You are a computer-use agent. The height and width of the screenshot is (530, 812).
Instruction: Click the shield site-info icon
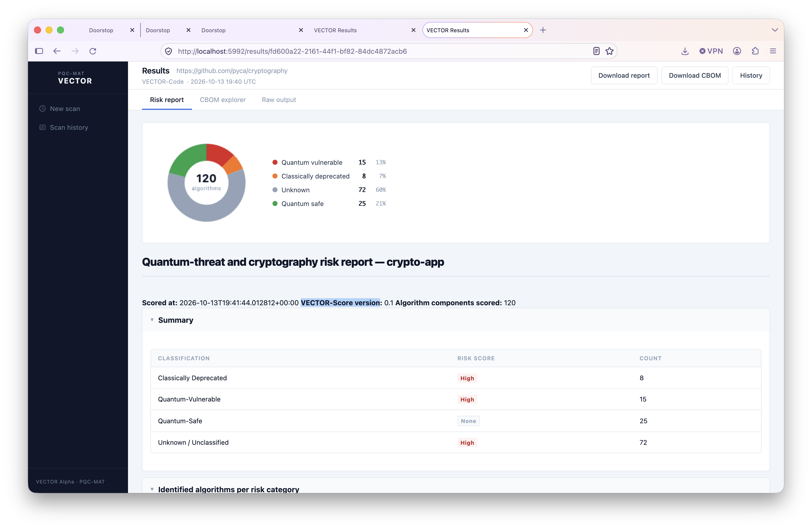168,51
